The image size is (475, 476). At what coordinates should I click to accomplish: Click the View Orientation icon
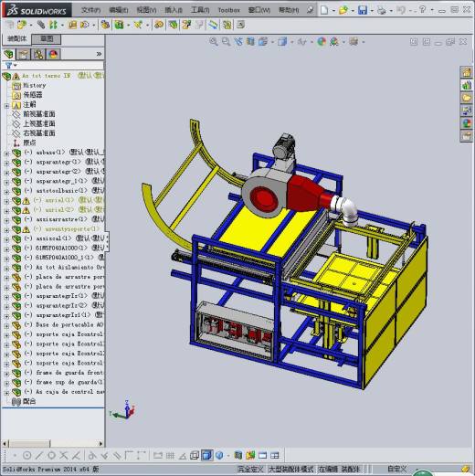pos(263,41)
